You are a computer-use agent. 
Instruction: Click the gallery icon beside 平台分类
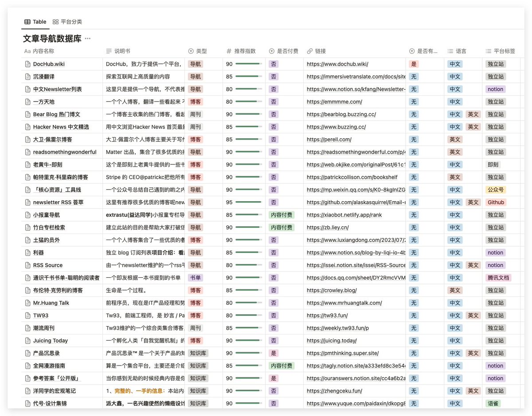pos(55,21)
